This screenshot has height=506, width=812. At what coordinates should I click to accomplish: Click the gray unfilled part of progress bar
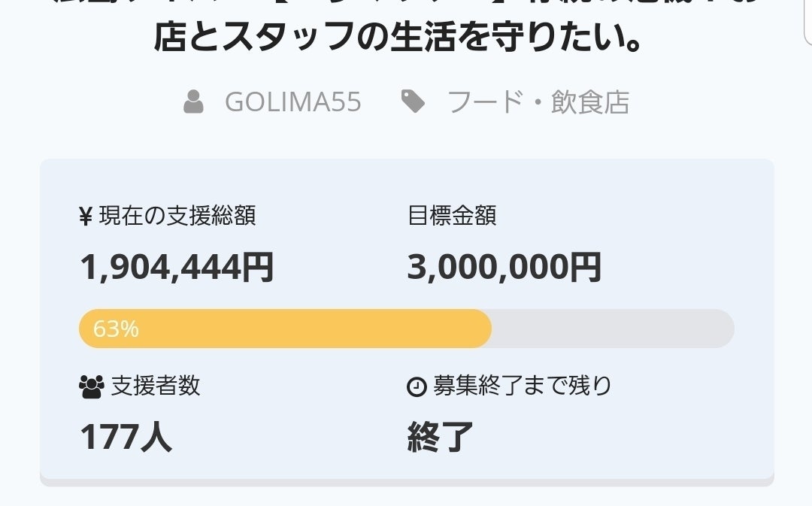[613, 329]
